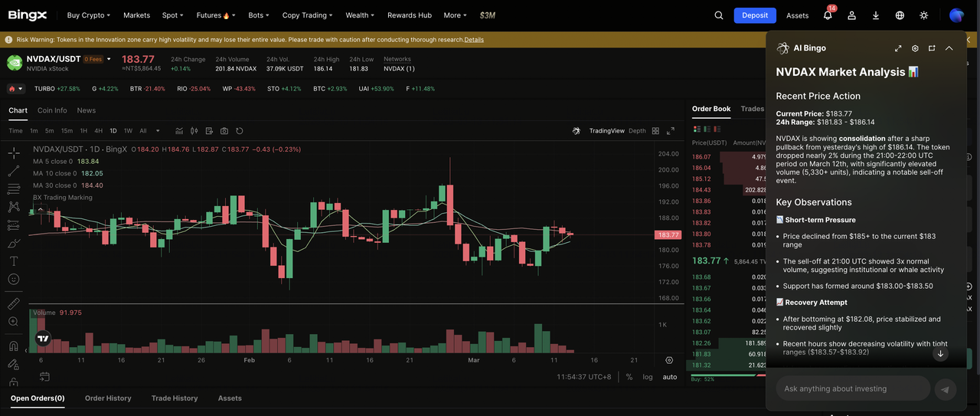This screenshot has width=980, height=416.
Task: Expand AI Bingo panel to fullscreen
Action: [x=898, y=48]
